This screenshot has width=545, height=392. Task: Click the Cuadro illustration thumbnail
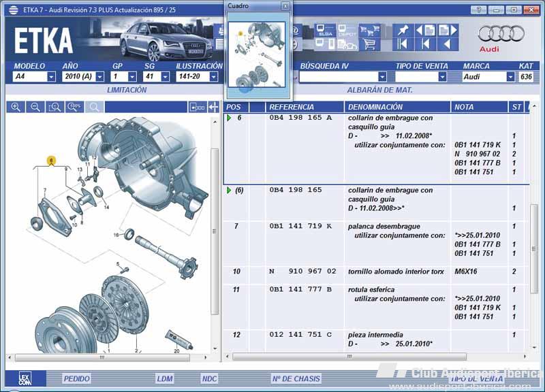pyautogui.click(x=257, y=56)
